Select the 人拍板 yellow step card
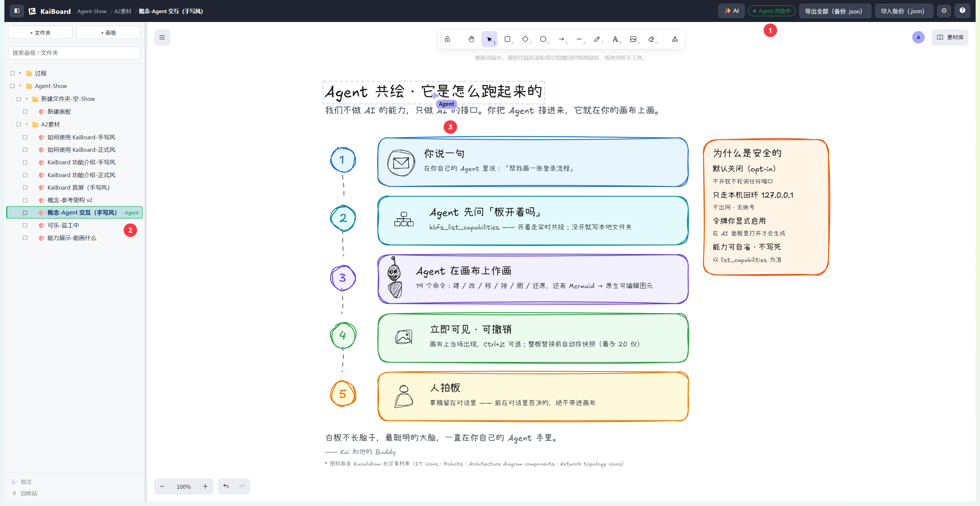This screenshot has width=980, height=506. (532, 396)
